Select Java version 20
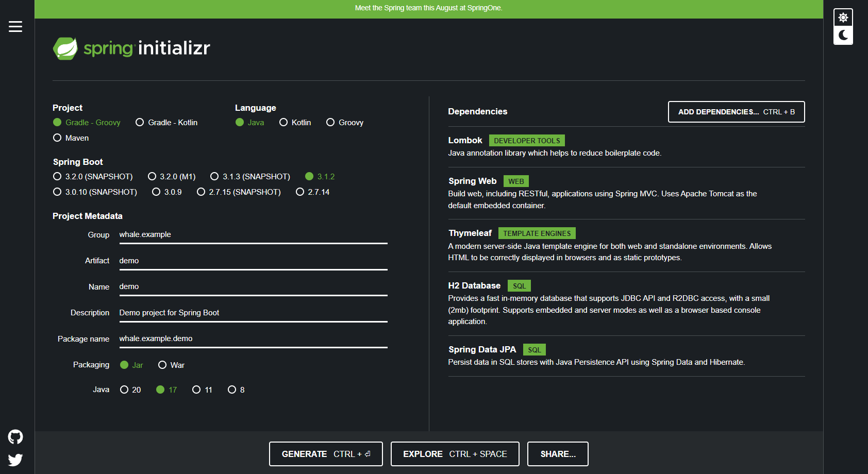This screenshot has width=868, height=474. coord(130,390)
